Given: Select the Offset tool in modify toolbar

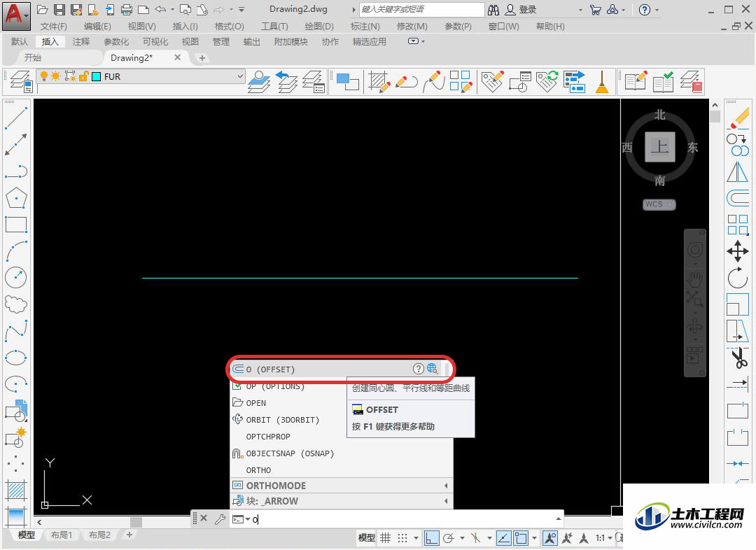Looking at the screenshot, I should coord(738,198).
